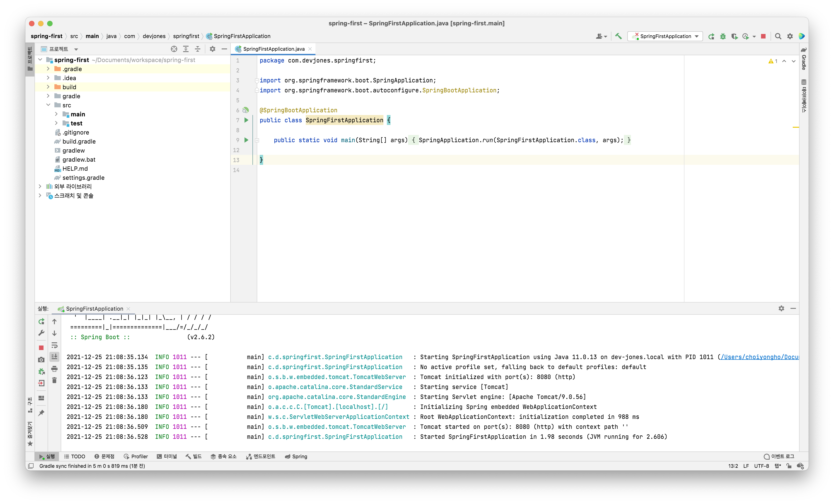
Task: Expand the 외부 라이브러리 node
Action: tap(40, 186)
